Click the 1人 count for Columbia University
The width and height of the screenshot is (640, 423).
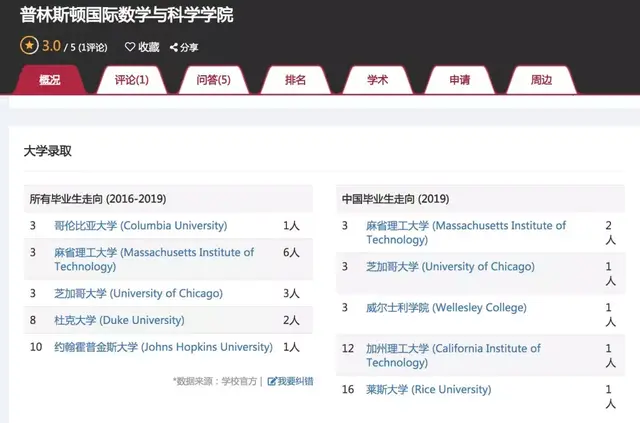click(x=291, y=225)
